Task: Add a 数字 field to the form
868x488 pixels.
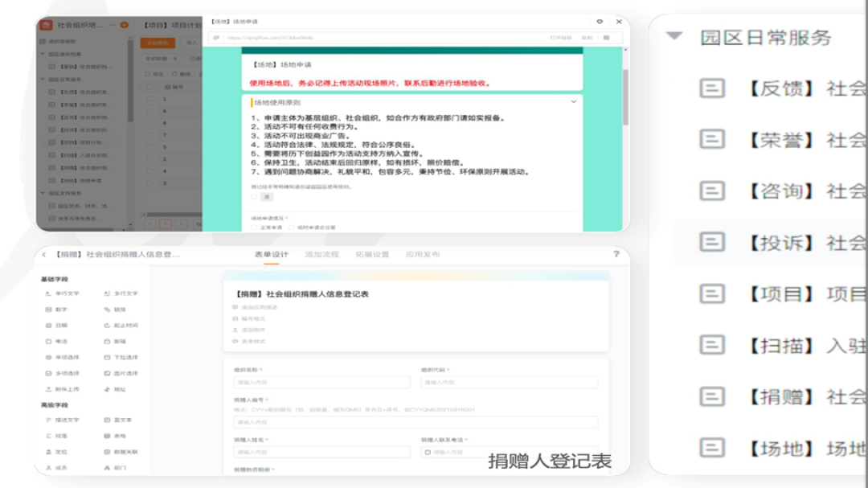Action: [x=56, y=310]
